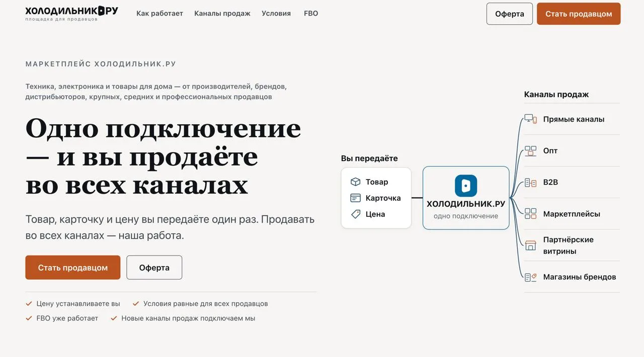The height and width of the screenshot is (357, 644).
Task: Click the price tag icon beside Цена
Action: pyautogui.click(x=356, y=214)
